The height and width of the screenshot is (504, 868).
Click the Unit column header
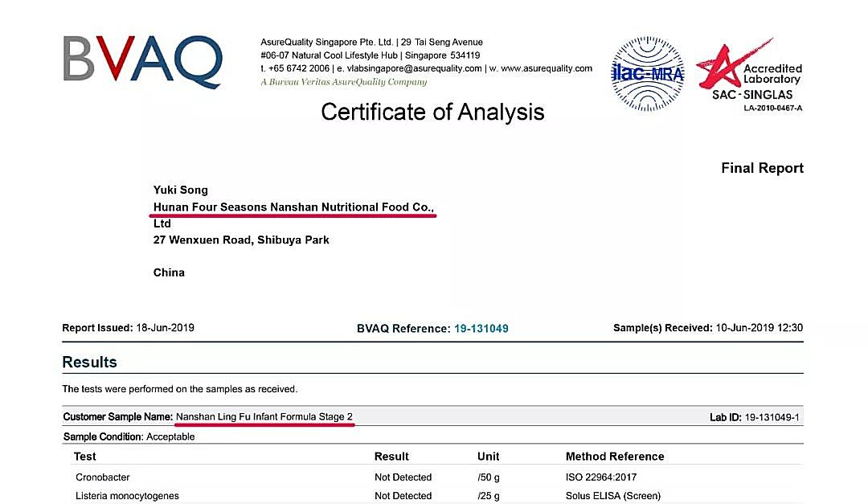point(489,457)
